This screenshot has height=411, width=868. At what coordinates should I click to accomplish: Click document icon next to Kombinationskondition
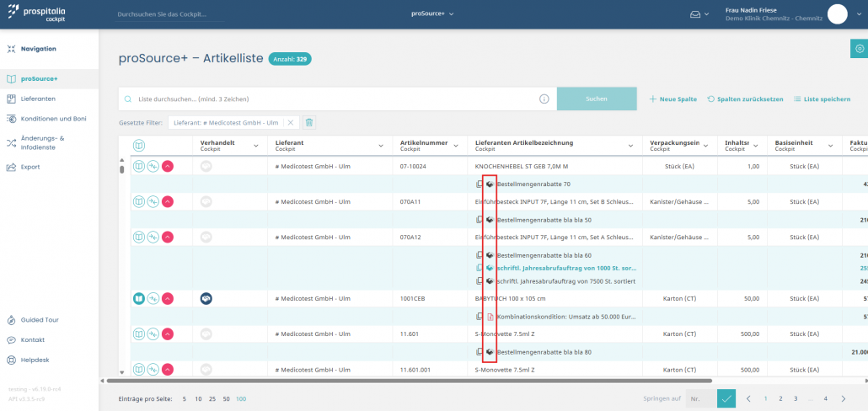pos(490,317)
